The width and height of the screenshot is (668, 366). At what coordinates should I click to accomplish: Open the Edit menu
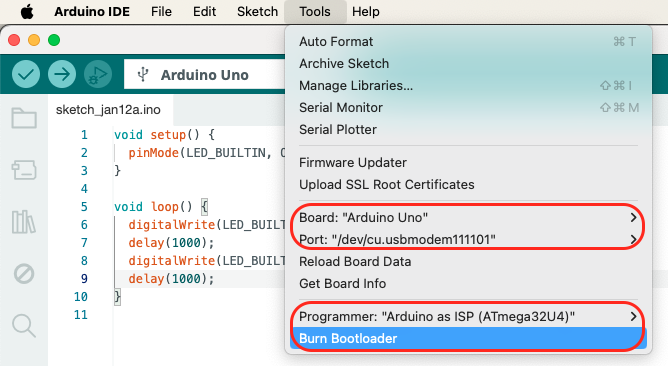[x=204, y=12]
